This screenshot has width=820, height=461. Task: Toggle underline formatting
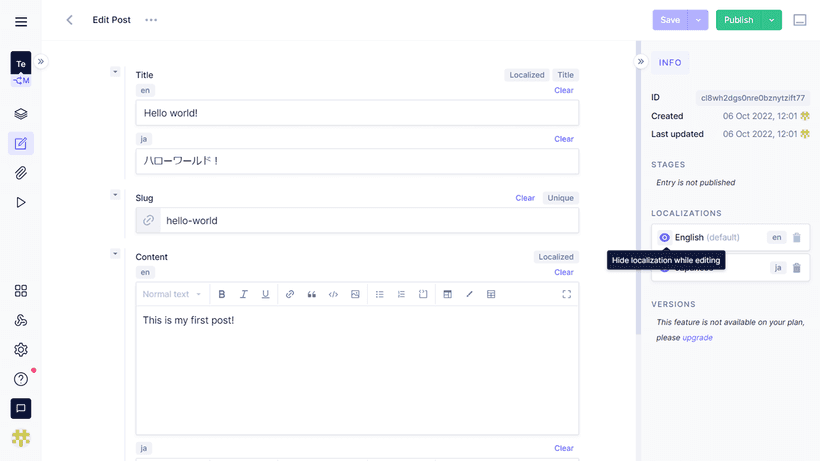(266, 294)
